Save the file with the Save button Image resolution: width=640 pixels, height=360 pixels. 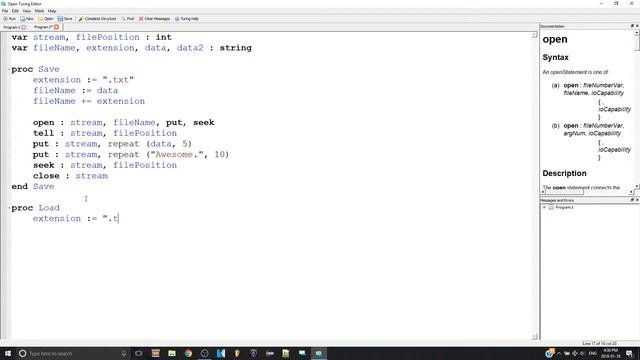pyautogui.click(x=65, y=19)
